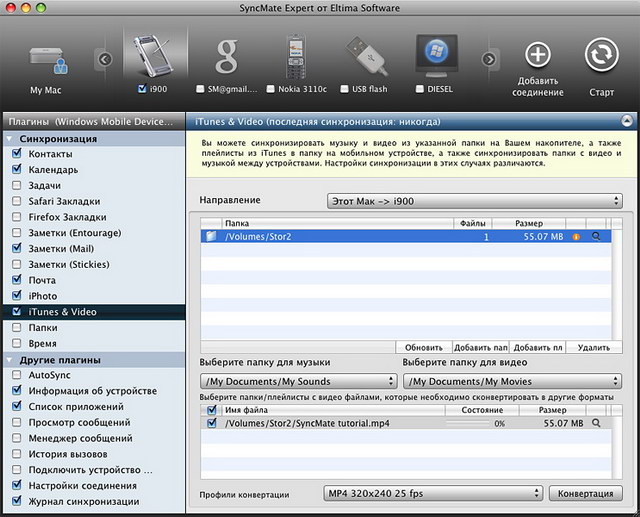The height and width of the screenshot is (517, 640).
Task: Sort by the Состояние column header
Action: [x=482, y=410]
